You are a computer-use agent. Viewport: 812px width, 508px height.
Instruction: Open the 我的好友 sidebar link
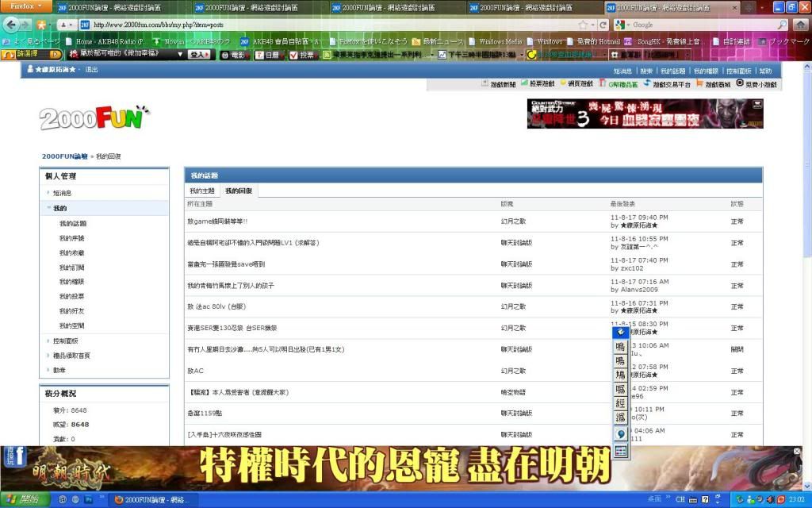pyautogui.click(x=72, y=310)
